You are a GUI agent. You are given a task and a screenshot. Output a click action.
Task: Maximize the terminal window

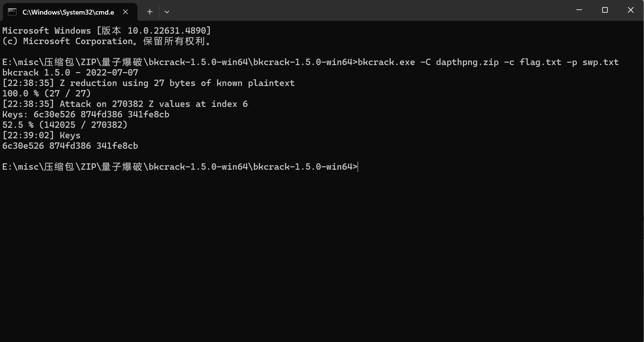(x=605, y=10)
